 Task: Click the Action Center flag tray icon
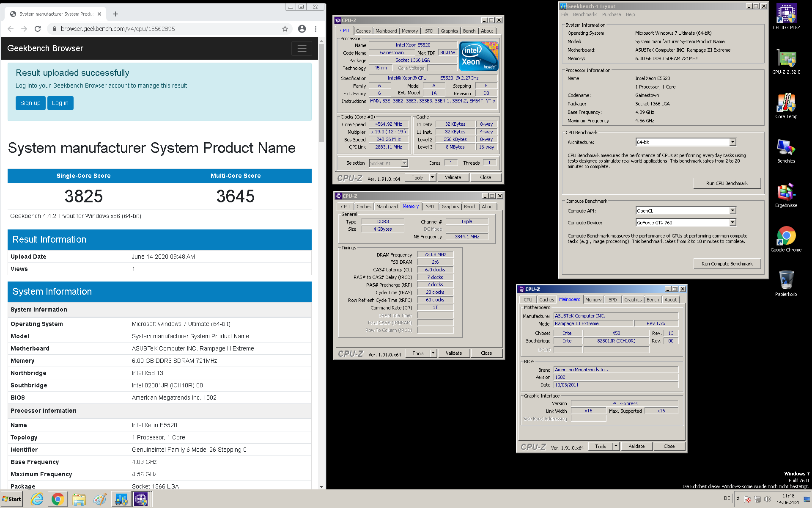(x=747, y=499)
